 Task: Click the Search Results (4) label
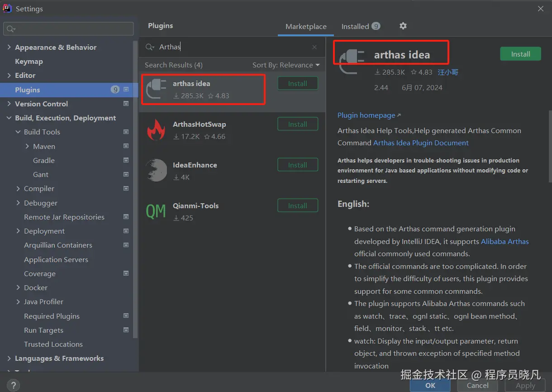click(x=174, y=65)
